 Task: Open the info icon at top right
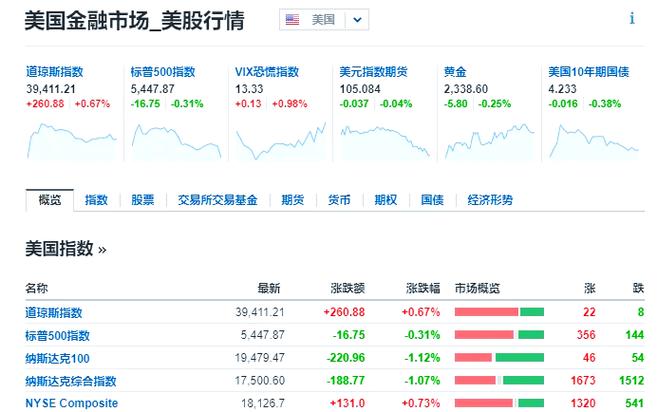632,18
